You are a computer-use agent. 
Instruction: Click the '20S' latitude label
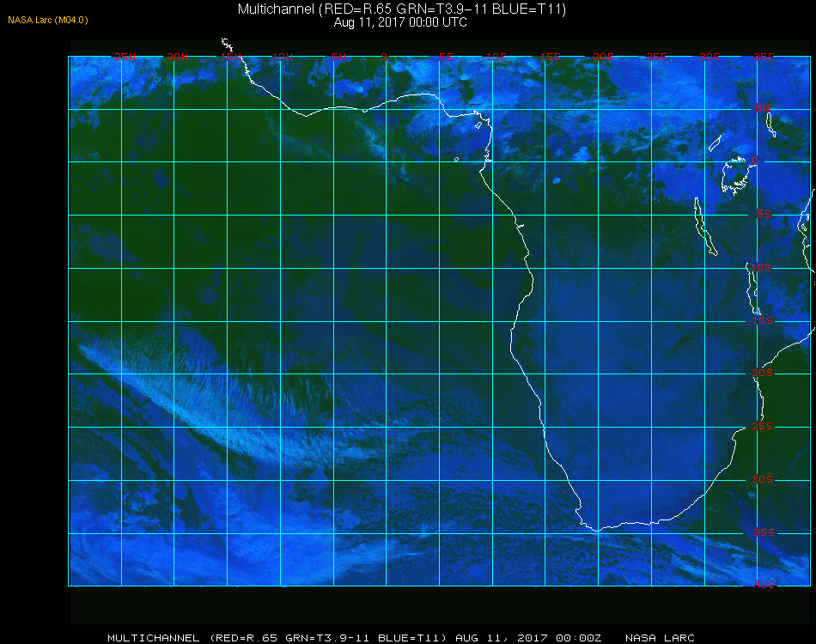(763, 373)
